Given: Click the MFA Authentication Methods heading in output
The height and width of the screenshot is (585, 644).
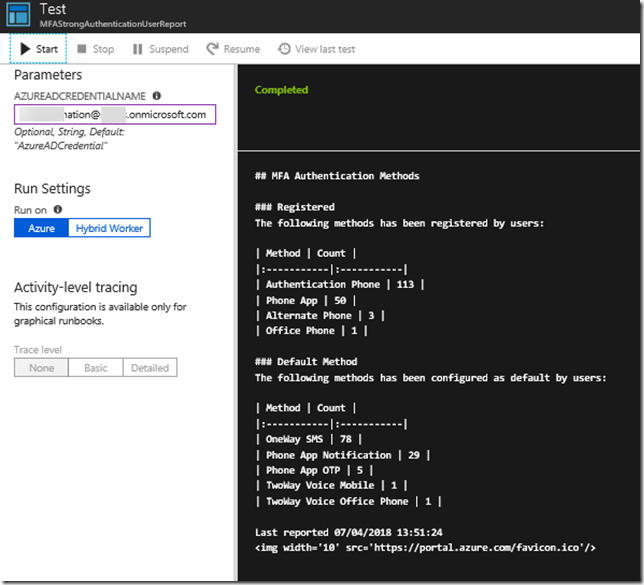Looking at the screenshot, I should click(337, 176).
